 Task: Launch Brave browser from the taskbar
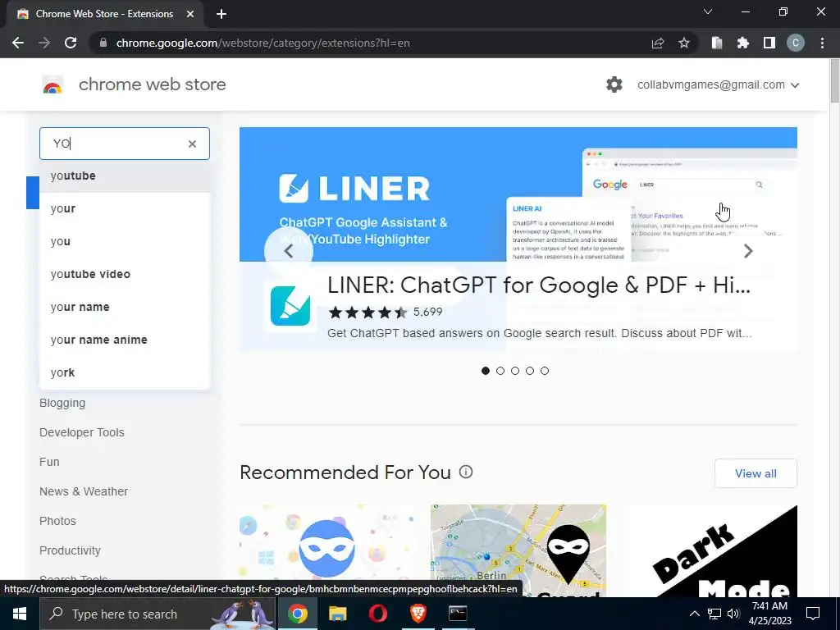(418, 614)
